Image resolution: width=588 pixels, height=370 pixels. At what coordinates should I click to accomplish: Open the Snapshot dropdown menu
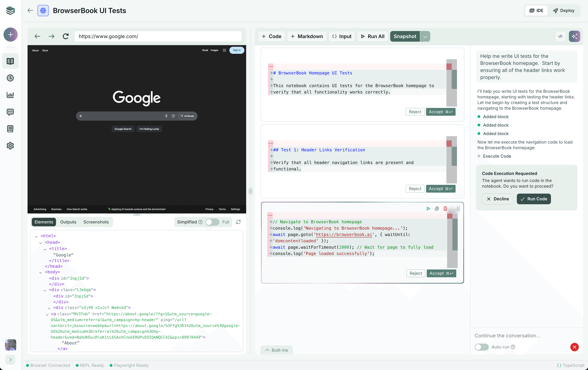[x=425, y=36]
